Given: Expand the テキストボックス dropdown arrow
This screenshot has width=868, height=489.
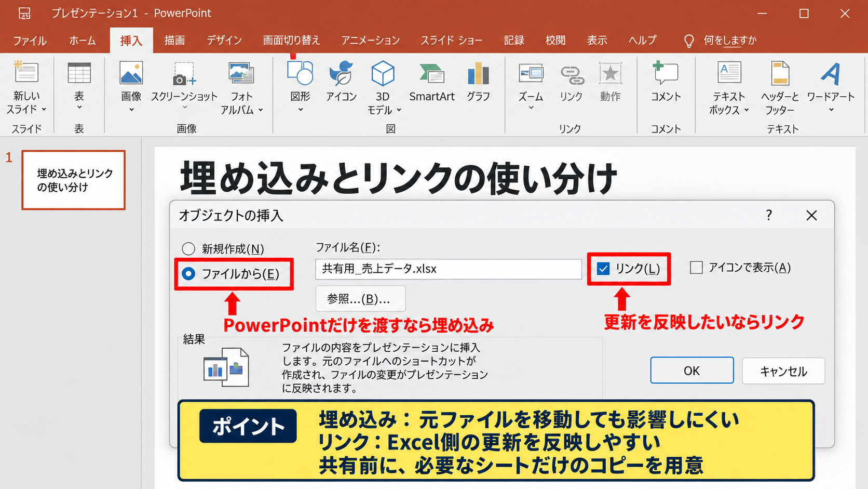Looking at the screenshot, I should tap(747, 110).
